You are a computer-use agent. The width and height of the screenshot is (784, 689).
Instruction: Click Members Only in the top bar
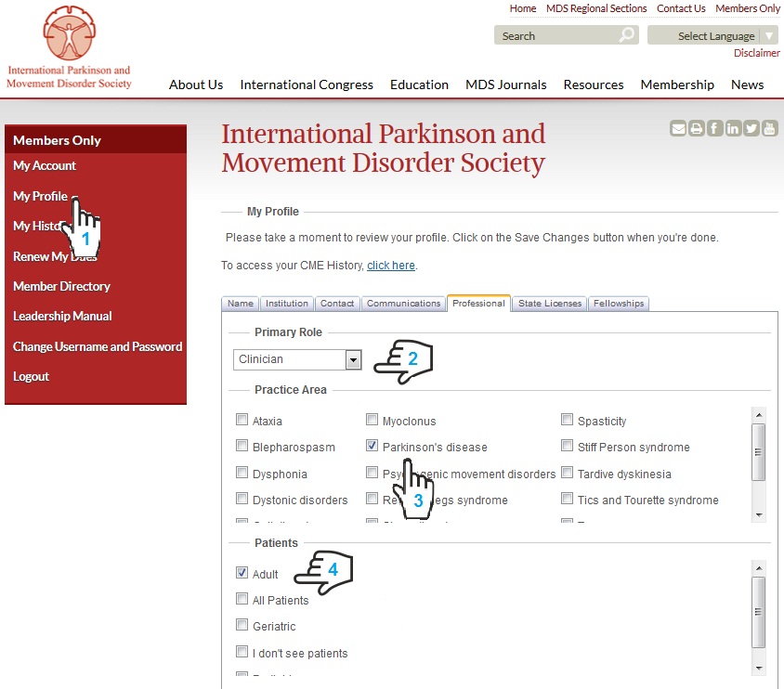[748, 8]
